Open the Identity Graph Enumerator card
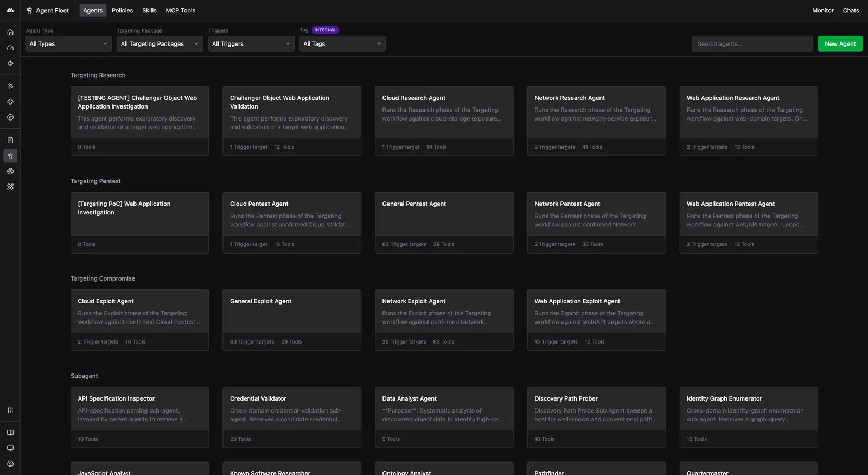 pyautogui.click(x=749, y=417)
